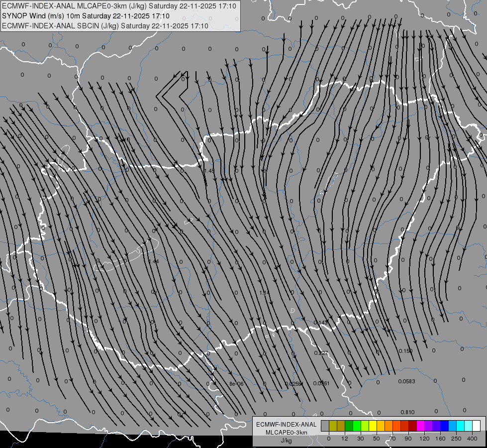Click the map value 0.227

[321, 353]
